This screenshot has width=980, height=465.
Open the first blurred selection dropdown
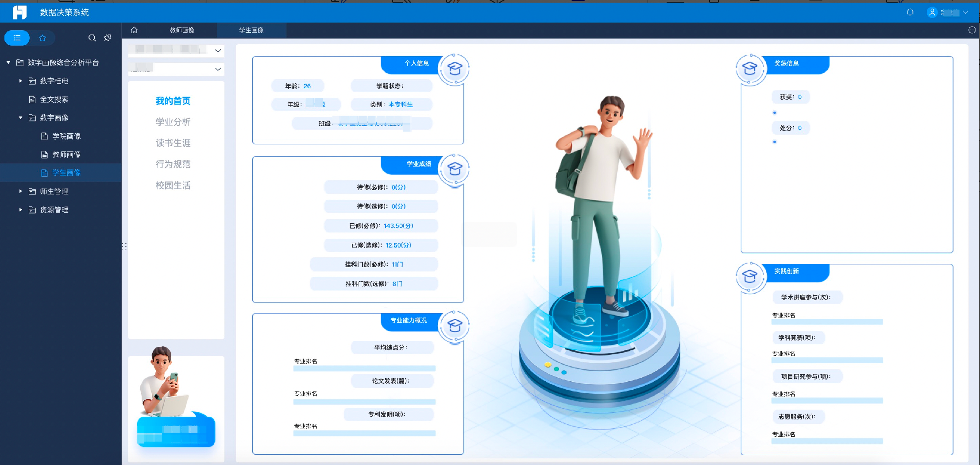click(x=176, y=50)
